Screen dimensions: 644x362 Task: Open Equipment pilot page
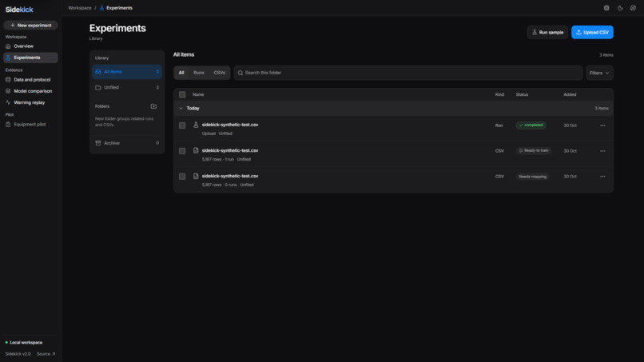[x=31, y=124]
